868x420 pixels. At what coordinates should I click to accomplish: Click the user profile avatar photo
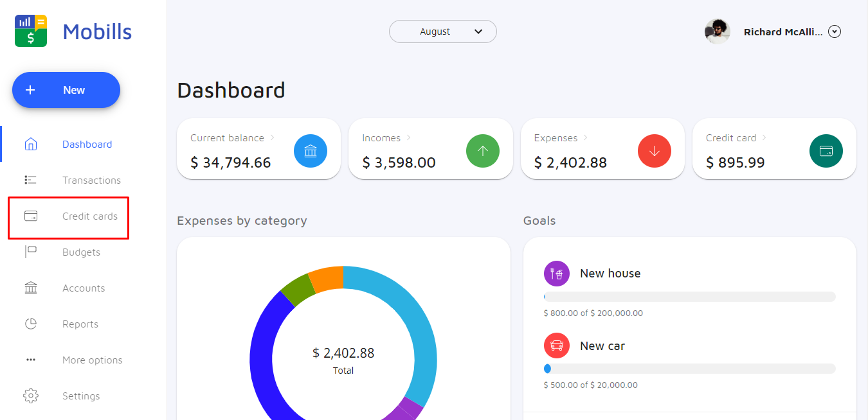coord(717,31)
